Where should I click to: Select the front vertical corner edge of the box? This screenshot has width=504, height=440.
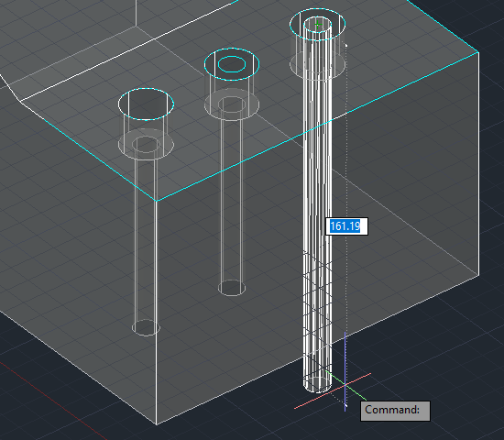[157, 313]
